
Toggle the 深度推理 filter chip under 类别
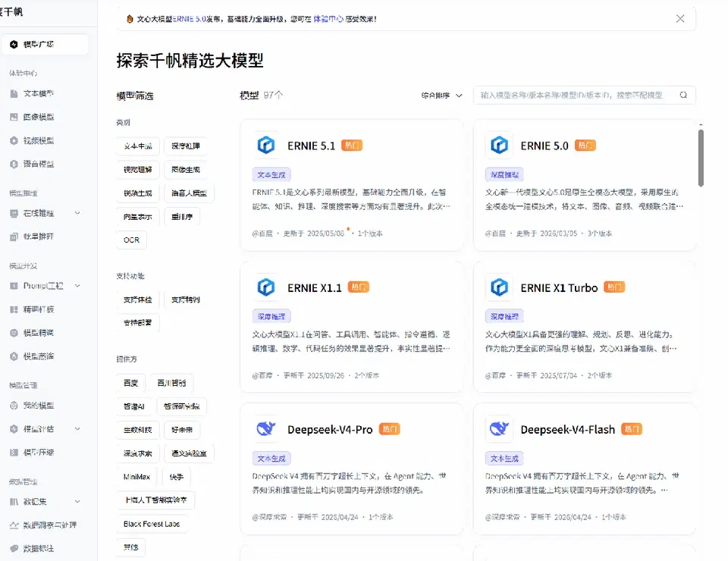(x=186, y=146)
